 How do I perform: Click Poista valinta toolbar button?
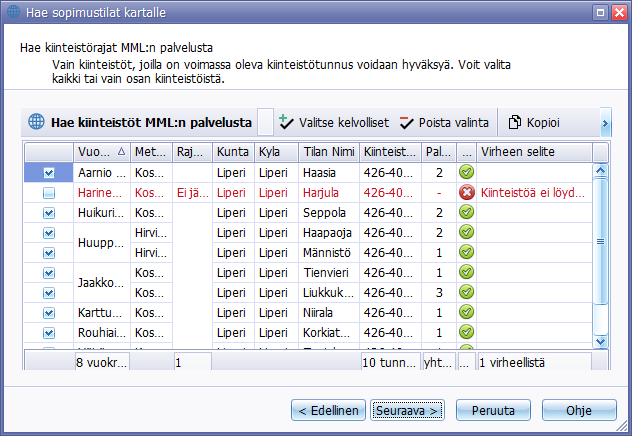coord(444,122)
